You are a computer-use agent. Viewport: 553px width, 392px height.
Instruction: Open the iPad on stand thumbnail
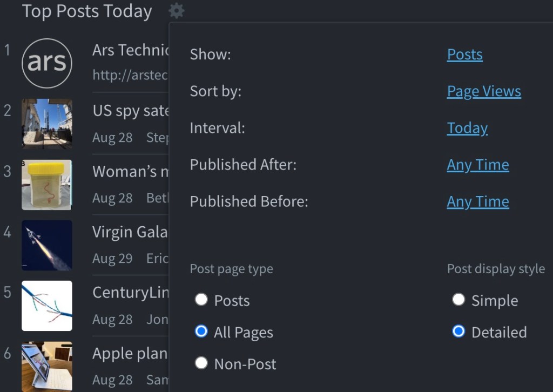47,367
